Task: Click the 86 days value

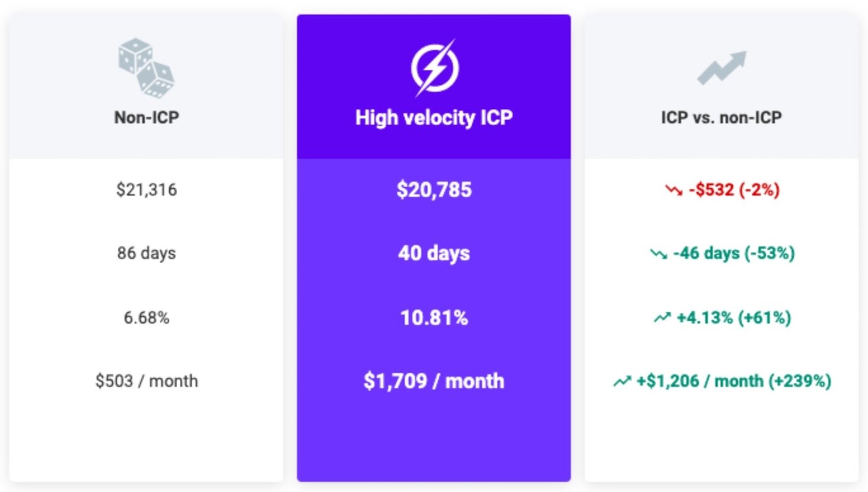Action: click(146, 253)
